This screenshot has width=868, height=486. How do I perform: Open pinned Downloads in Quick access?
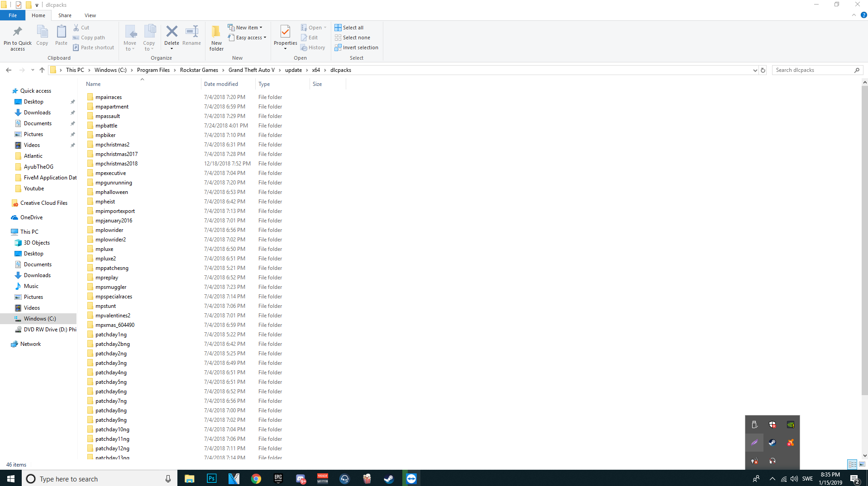pyautogui.click(x=37, y=113)
